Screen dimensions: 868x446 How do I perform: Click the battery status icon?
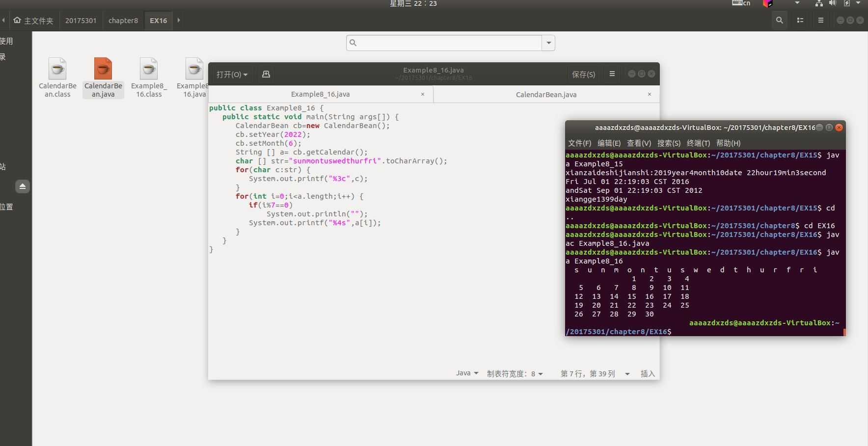(x=847, y=3)
